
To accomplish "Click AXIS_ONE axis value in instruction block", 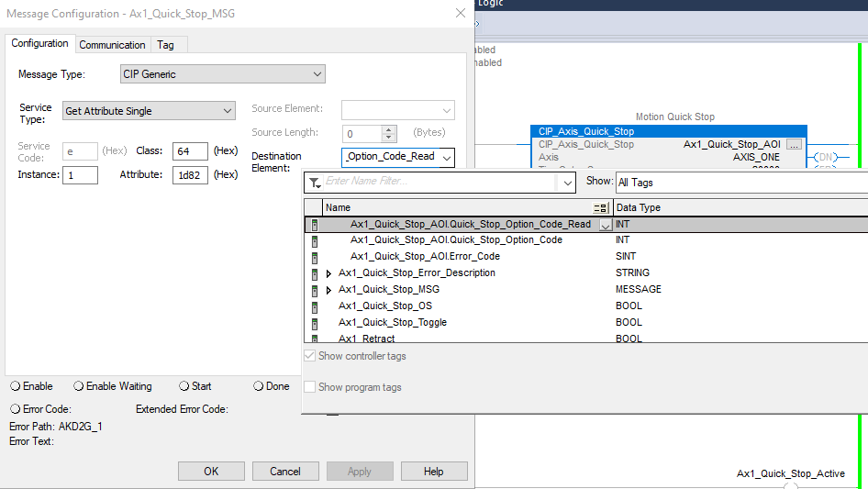I will [756, 157].
